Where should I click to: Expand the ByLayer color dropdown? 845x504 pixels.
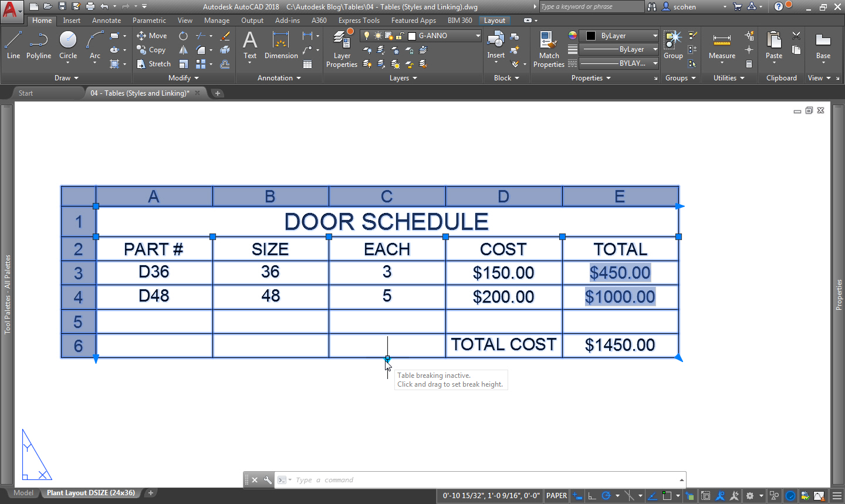click(655, 35)
